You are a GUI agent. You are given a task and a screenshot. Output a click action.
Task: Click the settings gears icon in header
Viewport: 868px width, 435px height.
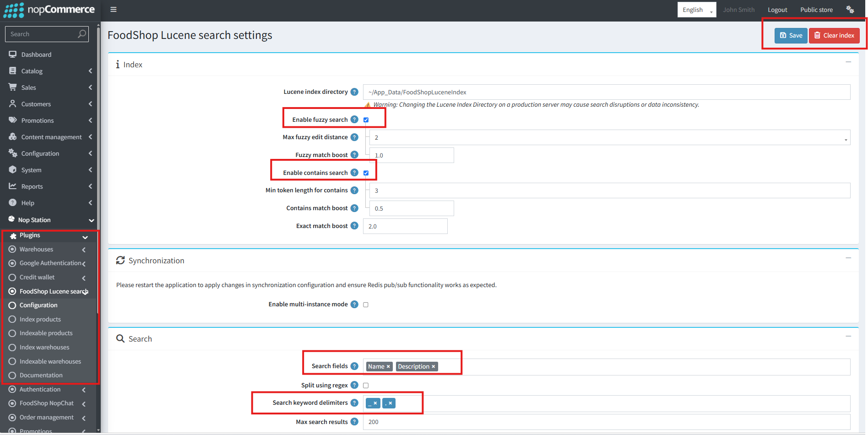[850, 10]
